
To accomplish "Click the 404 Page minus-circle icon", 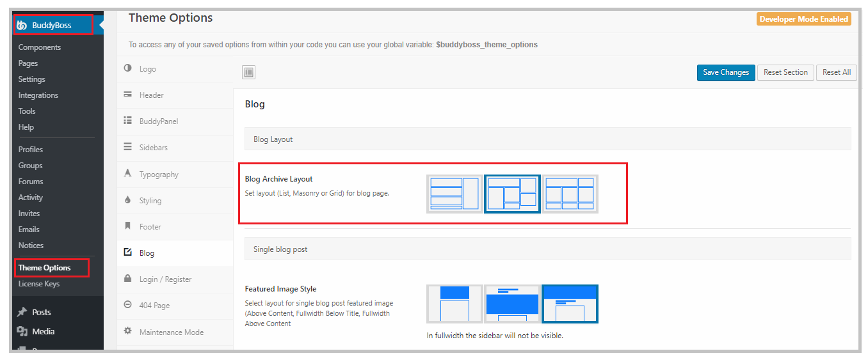I will point(127,305).
